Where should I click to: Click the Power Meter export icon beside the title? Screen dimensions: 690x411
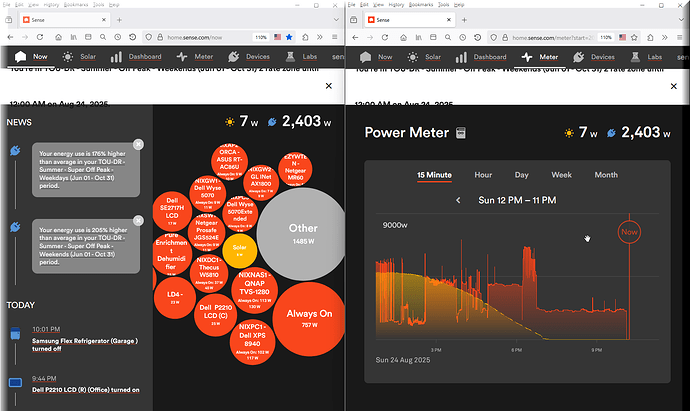pos(461,133)
